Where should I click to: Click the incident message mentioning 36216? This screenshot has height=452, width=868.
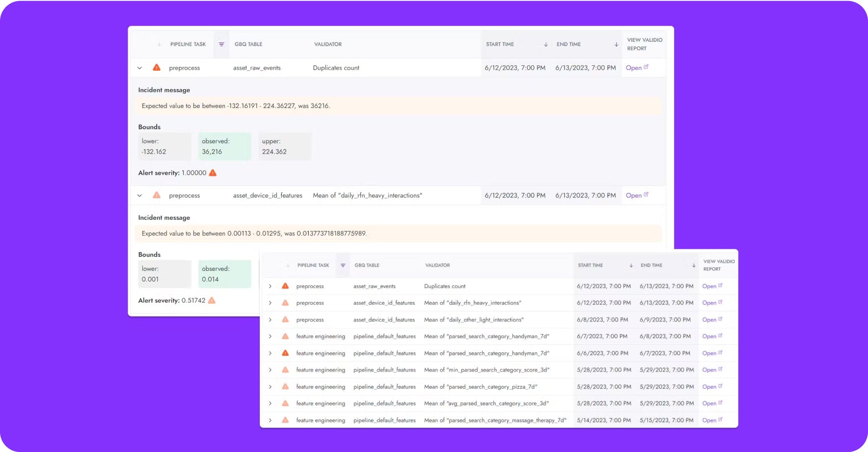click(x=398, y=106)
